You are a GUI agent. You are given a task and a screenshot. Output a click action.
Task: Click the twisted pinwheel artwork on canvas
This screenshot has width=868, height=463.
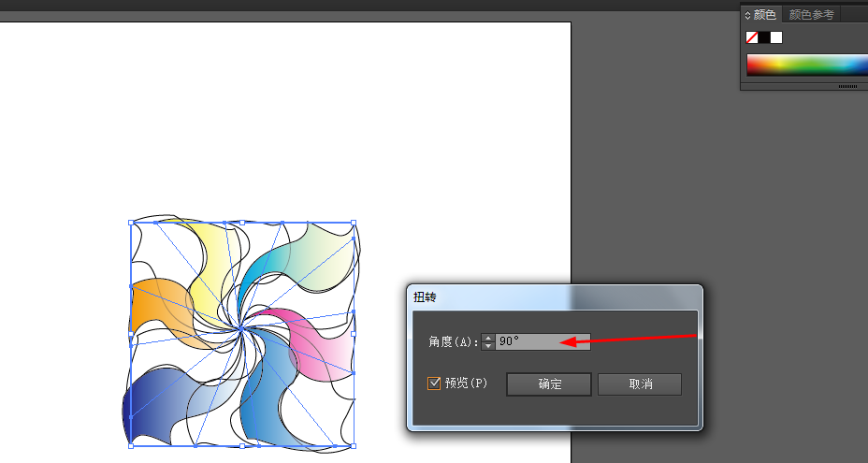pos(240,332)
